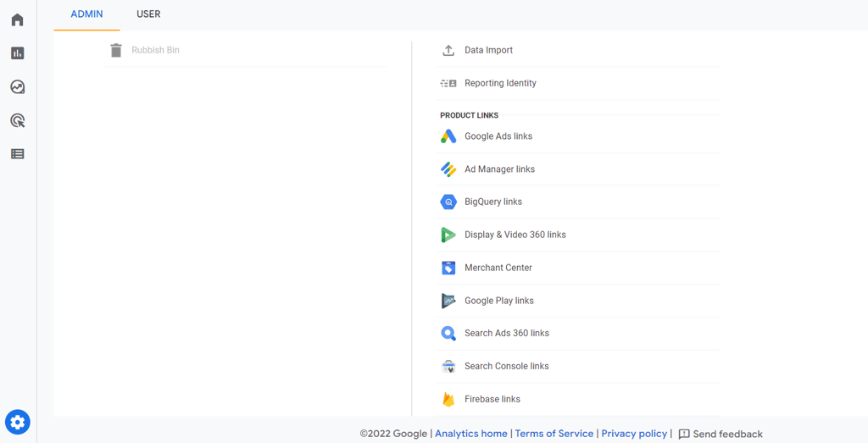Click the Merchant Center tag icon
The image size is (868, 443).
tap(448, 269)
